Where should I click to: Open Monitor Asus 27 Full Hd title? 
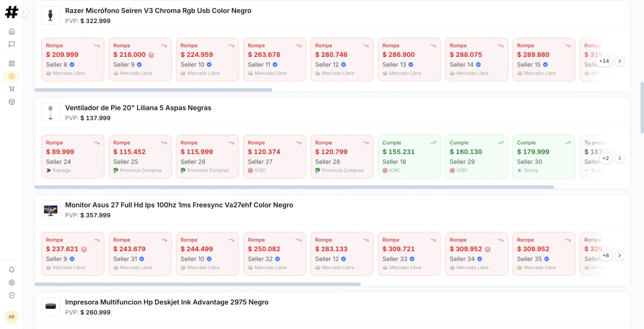click(179, 205)
